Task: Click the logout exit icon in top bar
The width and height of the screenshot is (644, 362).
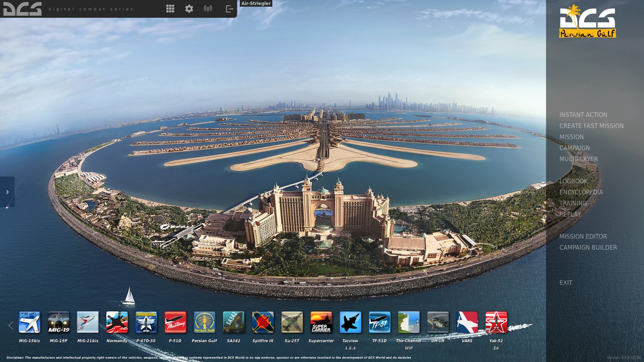Action: [229, 9]
